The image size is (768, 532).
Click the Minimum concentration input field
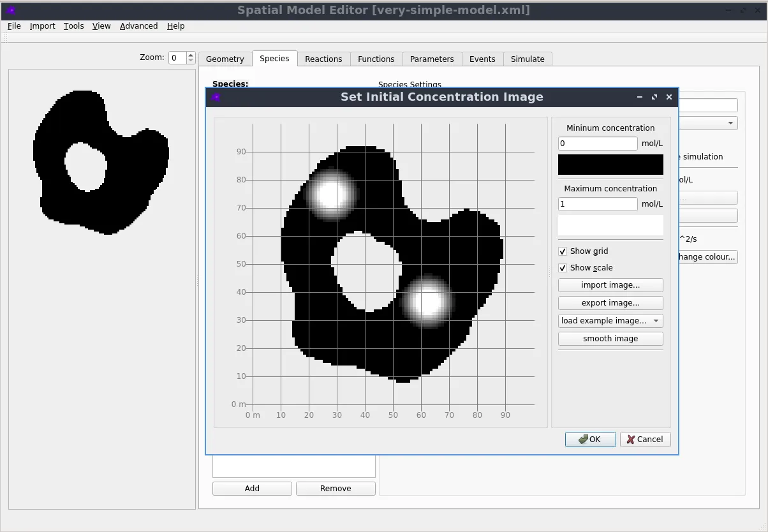(598, 144)
